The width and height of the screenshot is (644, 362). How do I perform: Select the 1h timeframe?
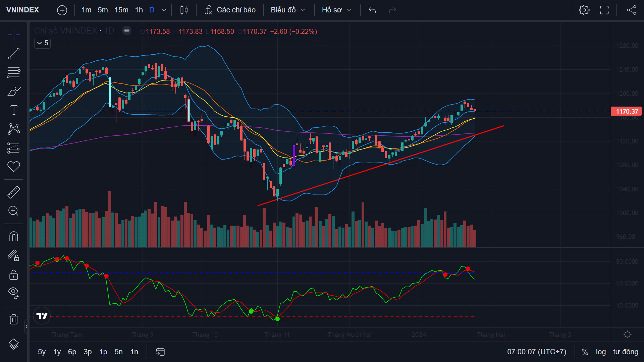click(x=139, y=10)
